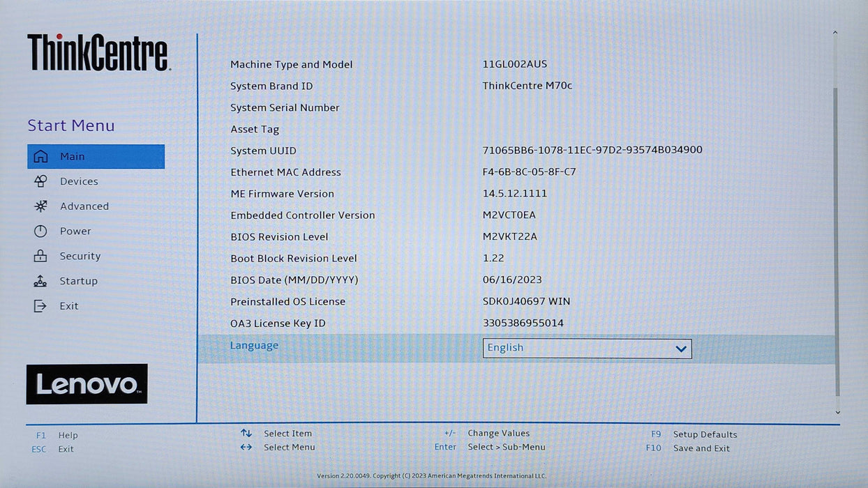Select the Exit arrow icon
This screenshot has height=488, width=868.
point(40,306)
